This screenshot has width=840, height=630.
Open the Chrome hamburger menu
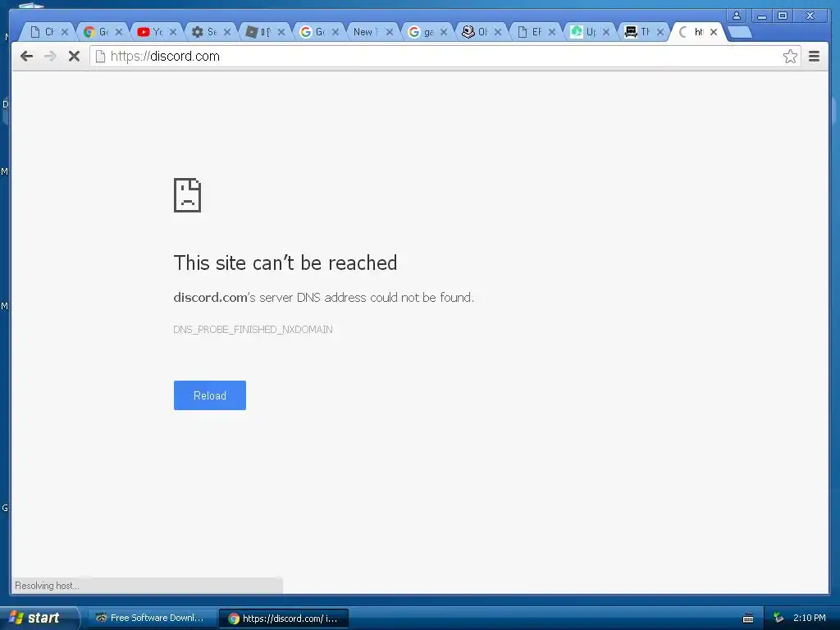pos(814,57)
